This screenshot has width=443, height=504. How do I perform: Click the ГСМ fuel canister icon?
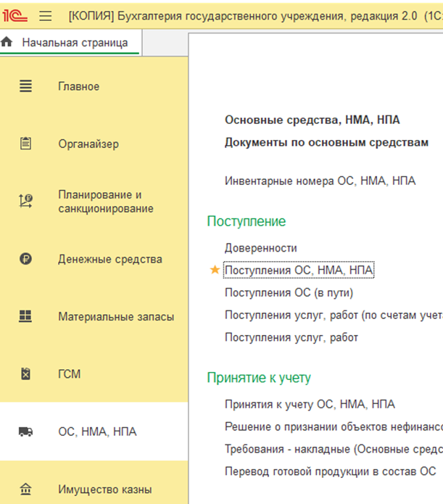(25, 373)
